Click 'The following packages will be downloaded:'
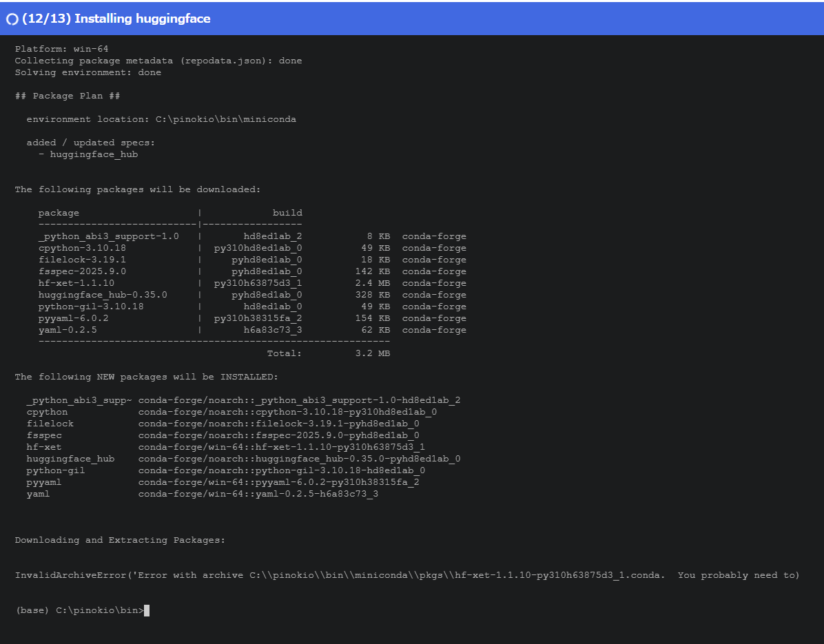This screenshot has width=824, height=644. pos(138,189)
